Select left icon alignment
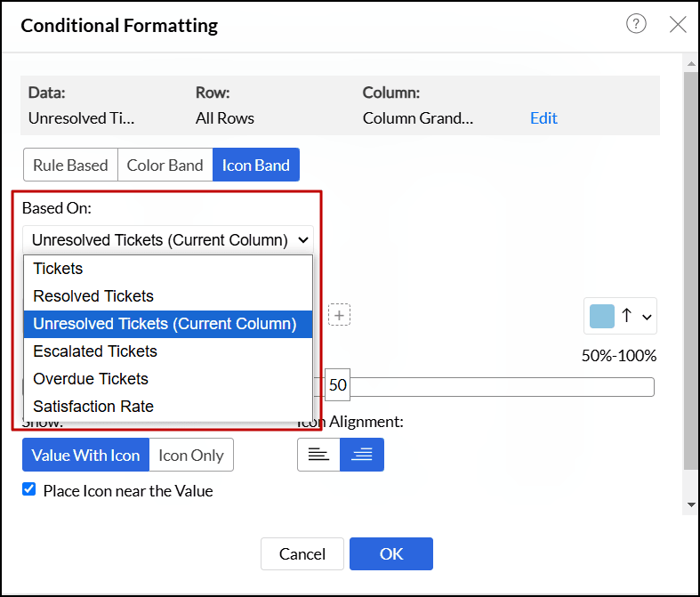Viewport: 700px width, 597px height. coord(318,455)
